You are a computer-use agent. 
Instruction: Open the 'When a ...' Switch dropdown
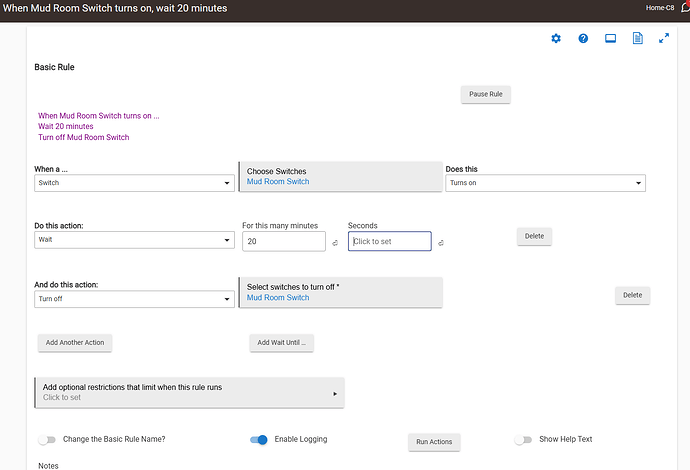pos(134,183)
